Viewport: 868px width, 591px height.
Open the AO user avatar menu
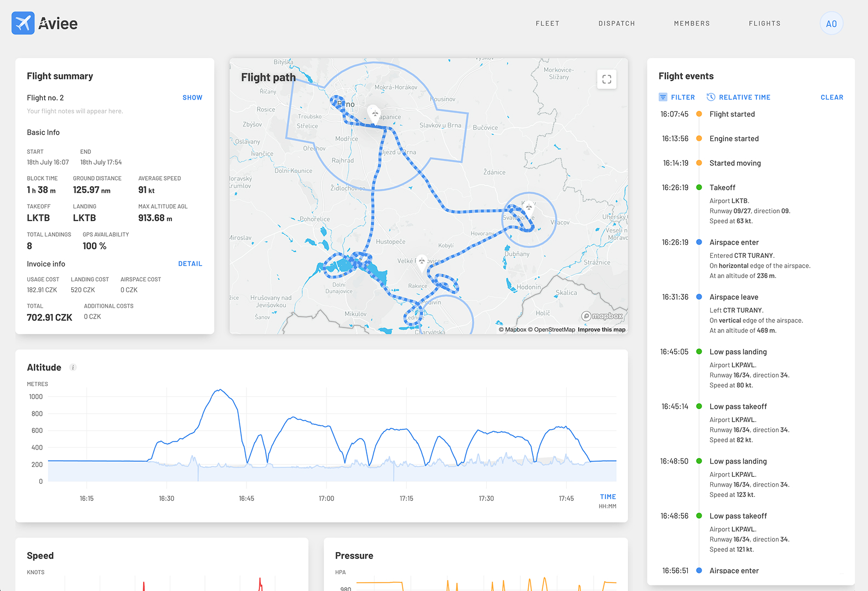point(831,24)
